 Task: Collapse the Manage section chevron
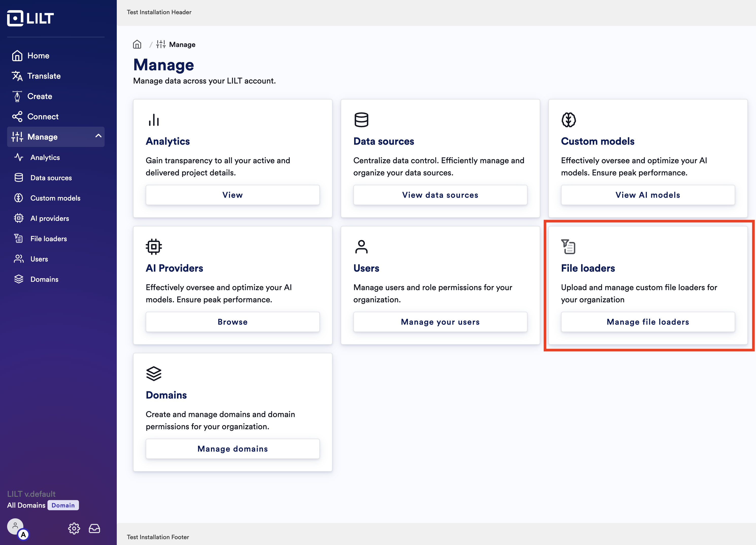click(98, 136)
